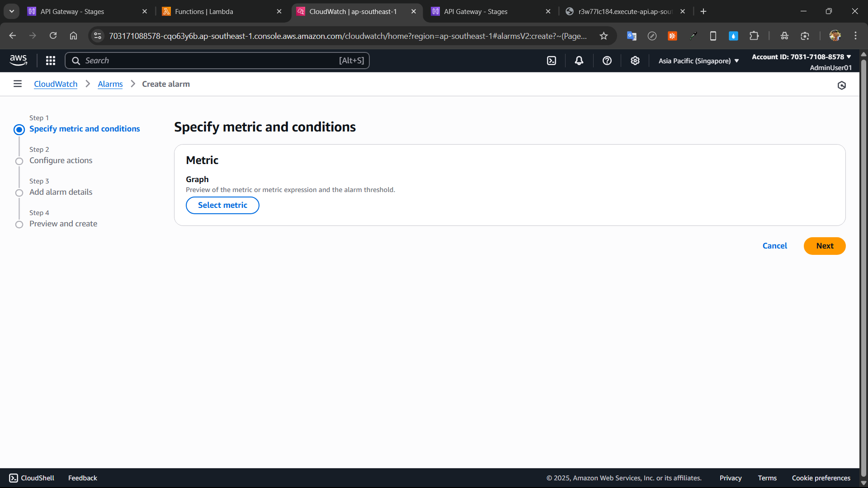Open the hexagon panel icon below the account menu
The image size is (868, 488).
(842, 85)
